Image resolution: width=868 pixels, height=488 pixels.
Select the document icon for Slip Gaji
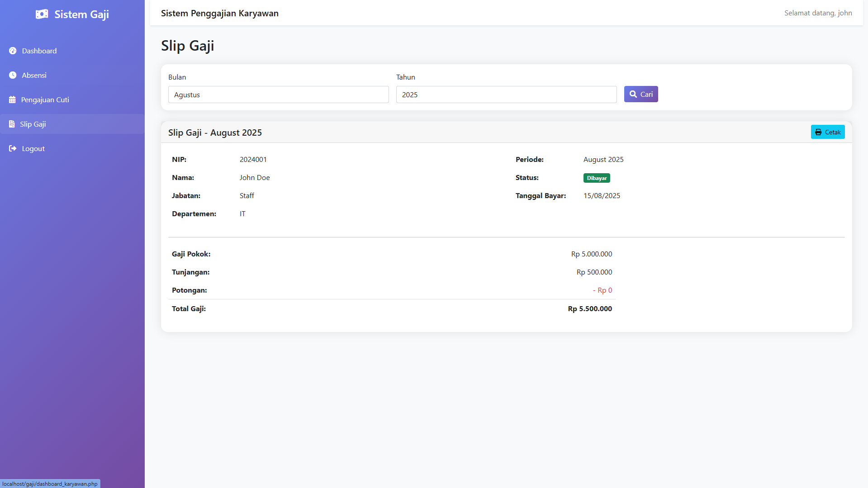coord(12,124)
